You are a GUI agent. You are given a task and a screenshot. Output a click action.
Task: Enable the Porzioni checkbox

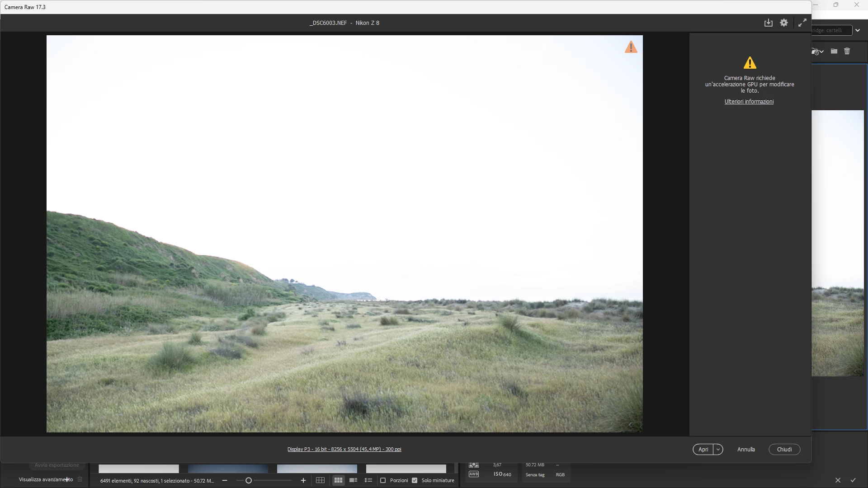click(x=383, y=480)
